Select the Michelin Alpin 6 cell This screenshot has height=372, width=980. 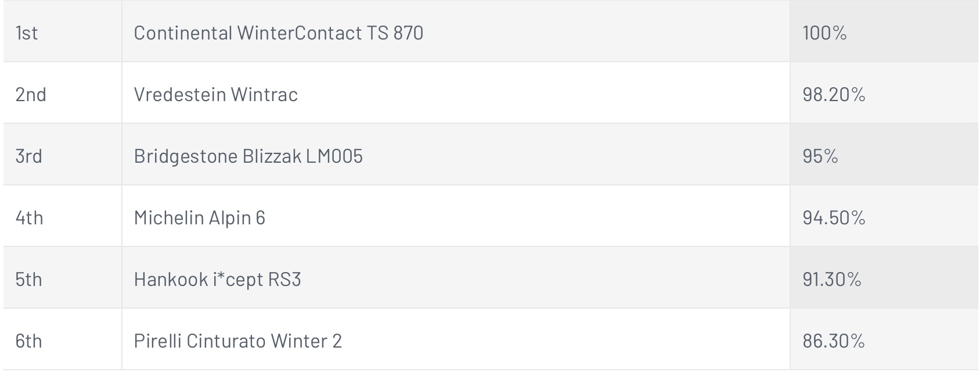tap(456, 216)
